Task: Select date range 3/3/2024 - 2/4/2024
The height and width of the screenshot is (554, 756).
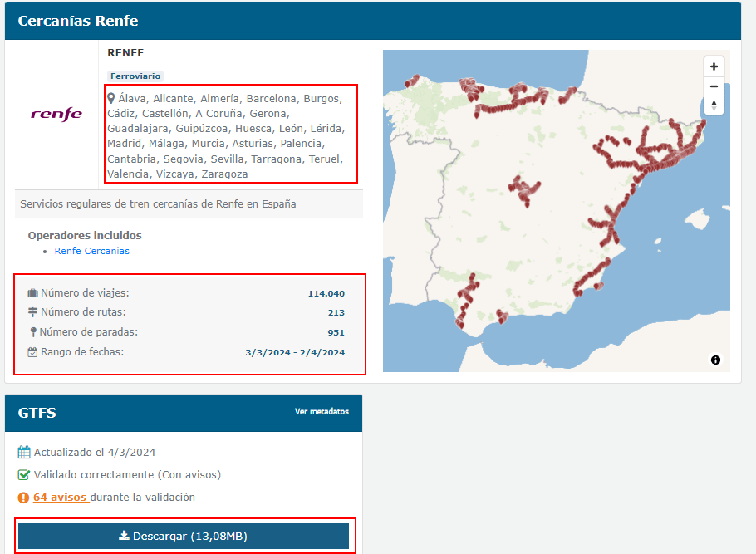Action: [295, 352]
